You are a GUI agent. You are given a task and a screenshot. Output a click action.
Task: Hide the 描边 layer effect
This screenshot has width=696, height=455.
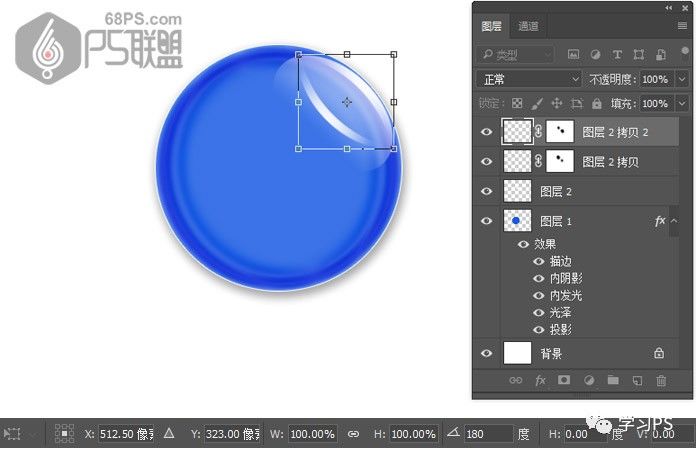click(540, 261)
